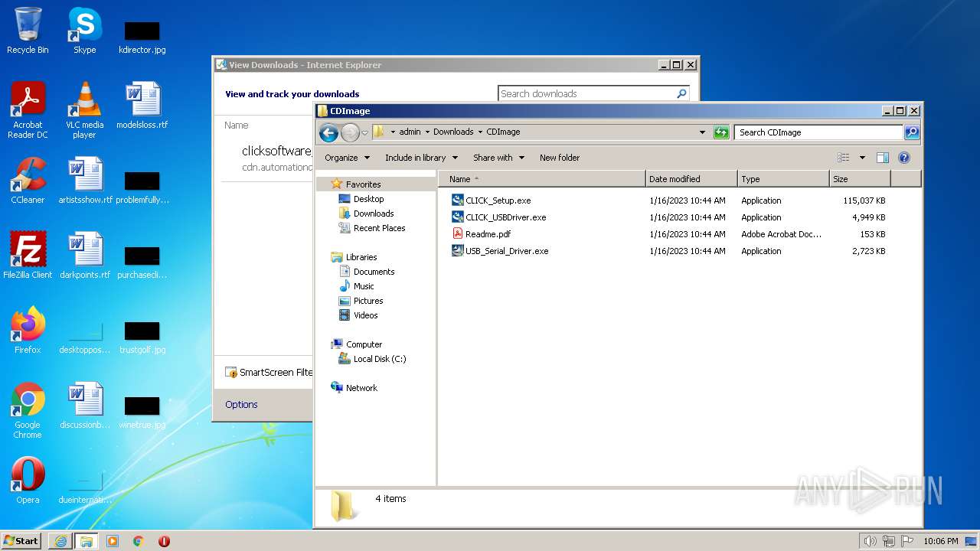Select CLICK_USBDriver.exe file
The image size is (980, 551).
(499, 217)
